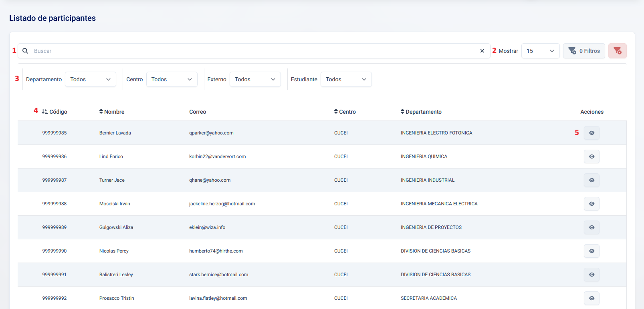The image size is (644, 309).
Task: Click the red clear-filters funnel icon
Action: (617, 51)
